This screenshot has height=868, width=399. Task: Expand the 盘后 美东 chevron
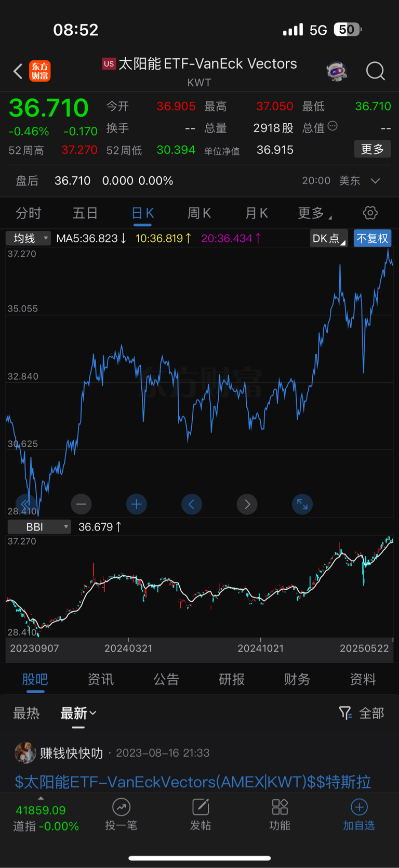(375, 180)
